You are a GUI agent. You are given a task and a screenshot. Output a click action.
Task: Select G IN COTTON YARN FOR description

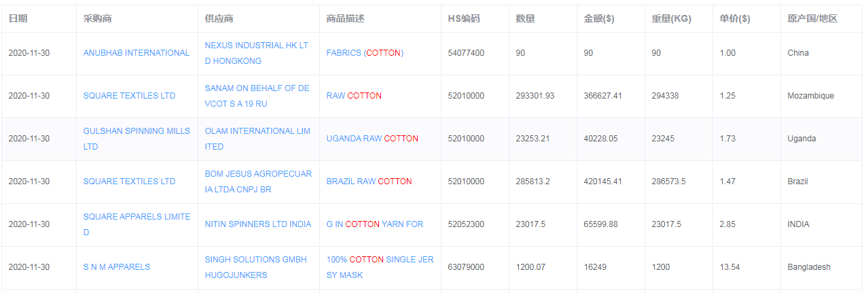click(x=374, y=224)
